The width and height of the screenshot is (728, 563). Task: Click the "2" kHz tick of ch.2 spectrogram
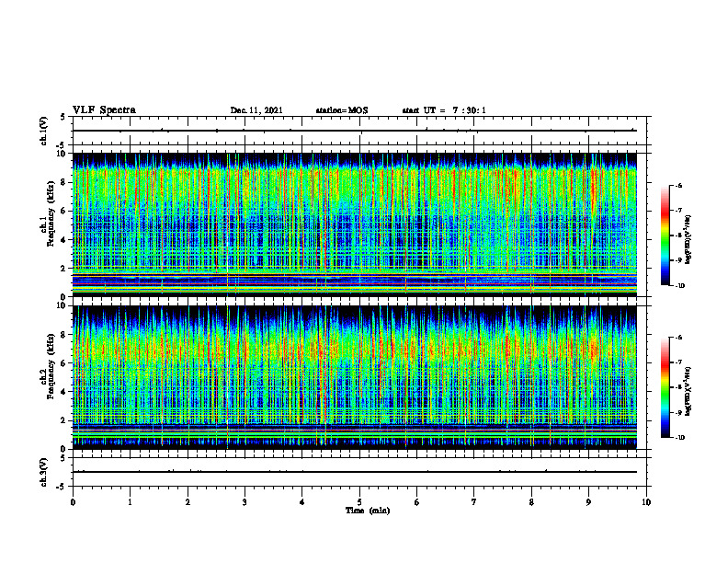[64, 420]
